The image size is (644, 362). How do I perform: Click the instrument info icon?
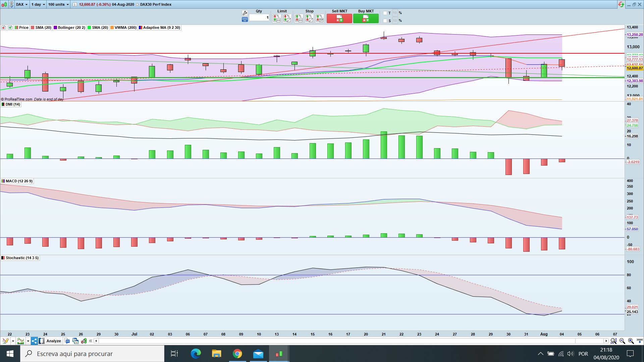tap(74, 4)
